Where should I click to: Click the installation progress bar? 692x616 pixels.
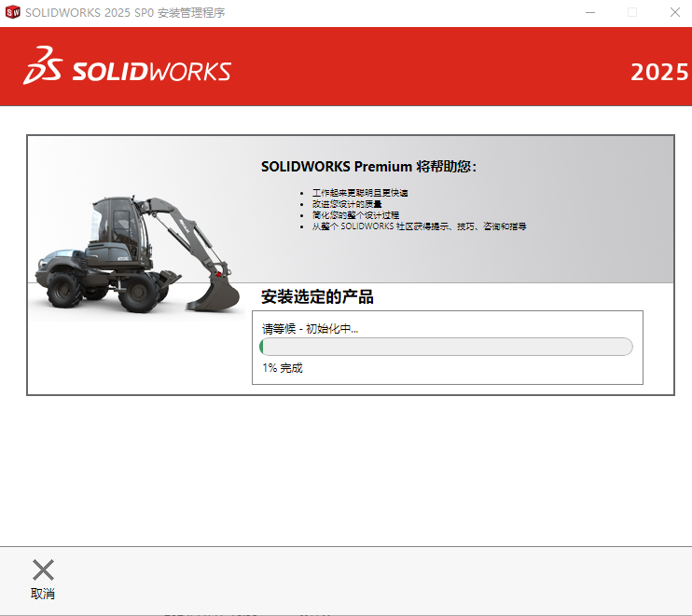(446, 347)
